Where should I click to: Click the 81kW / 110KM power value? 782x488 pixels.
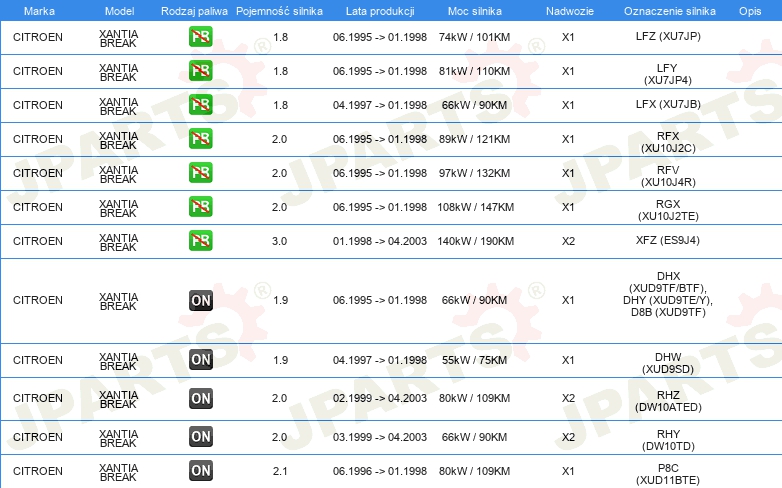point(474,71)
